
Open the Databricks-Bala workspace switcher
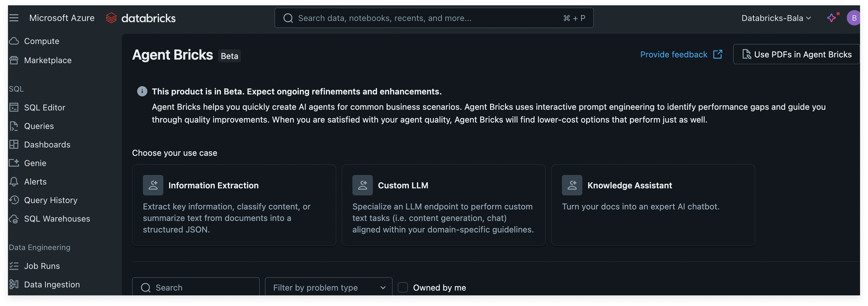point(776,18)
